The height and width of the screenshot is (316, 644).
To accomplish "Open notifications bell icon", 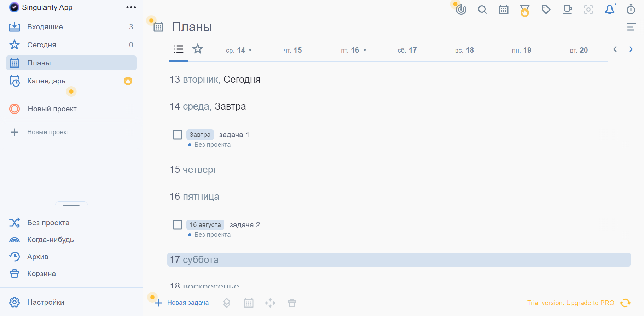I will coord(610,10).
